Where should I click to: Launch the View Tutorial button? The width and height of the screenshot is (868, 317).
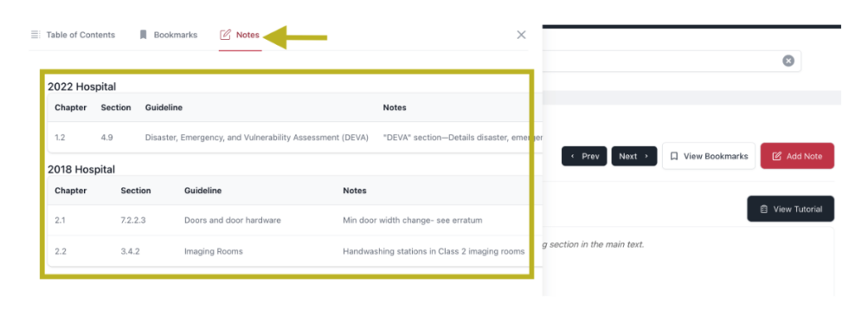[791, 209]
